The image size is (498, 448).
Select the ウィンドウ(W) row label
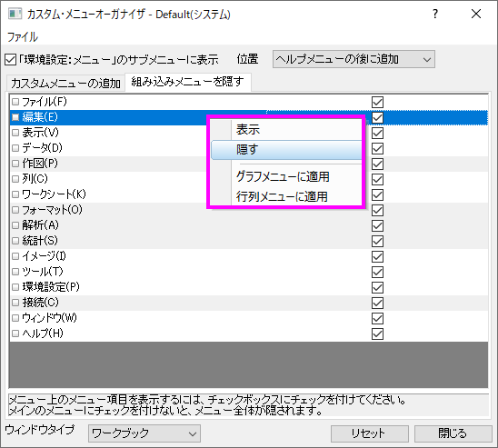click(x=50, y=318)
